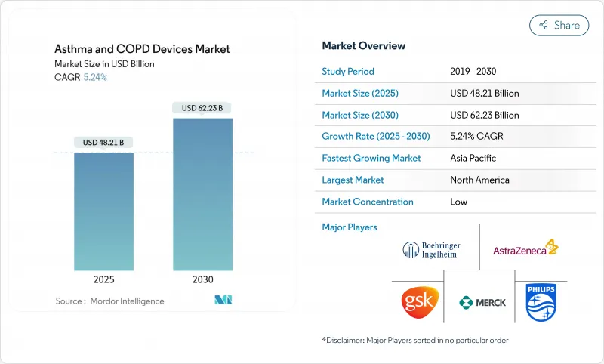Click the Merck logo
604x364 pixels.
tap(482, 302)
